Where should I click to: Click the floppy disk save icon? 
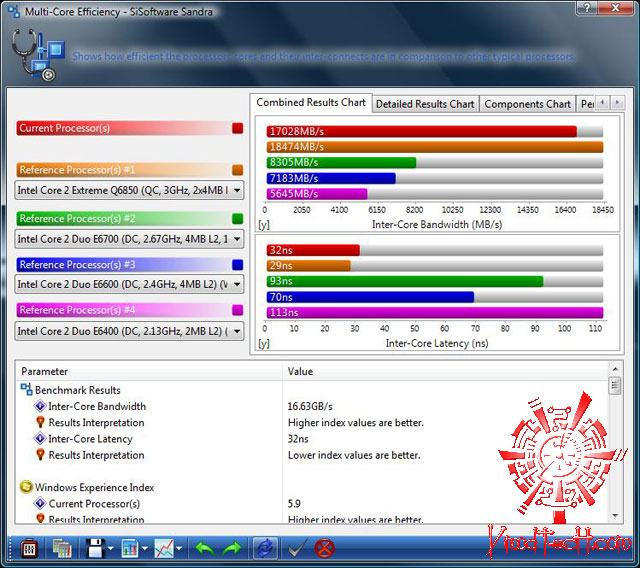click(95, 548)
